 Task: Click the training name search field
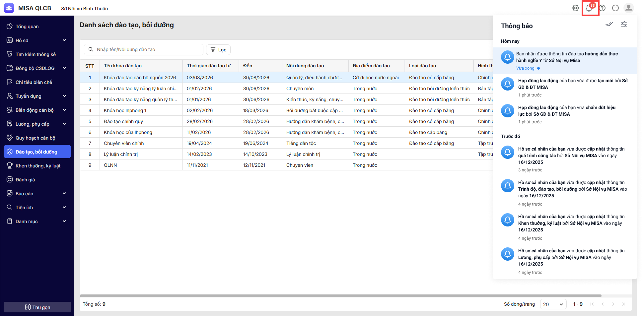[146, 50]
